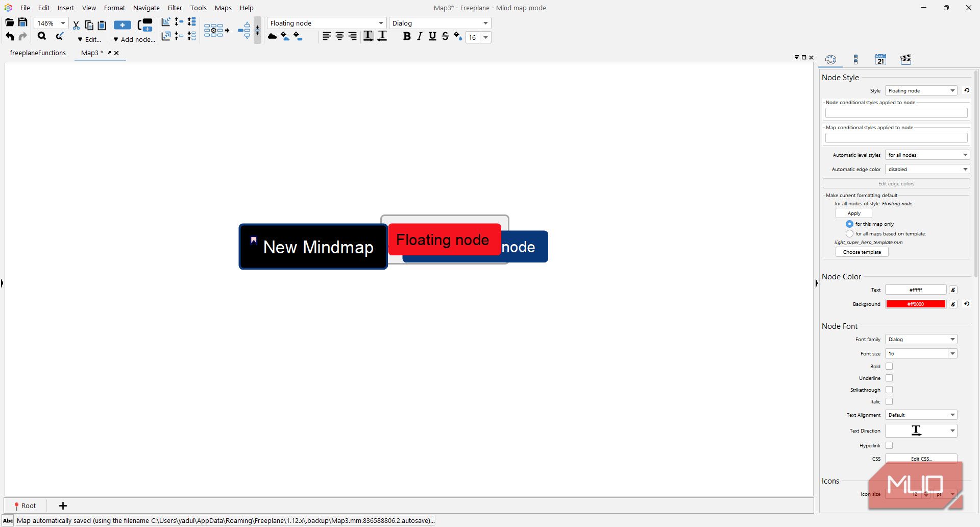The height and width of the screenshot is (527, 980).
Task: Clear the Background color with its eraser icon
Action: point(953,304)
